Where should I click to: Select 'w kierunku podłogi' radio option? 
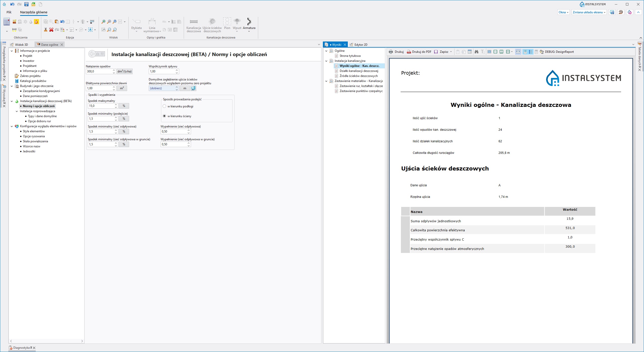pyautogui.click(x=164, y=106)
